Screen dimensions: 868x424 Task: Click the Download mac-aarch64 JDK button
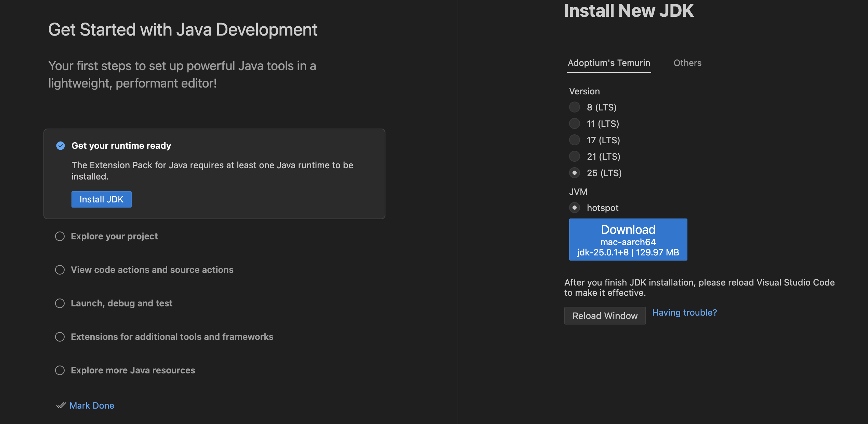[x=628, y=240]
